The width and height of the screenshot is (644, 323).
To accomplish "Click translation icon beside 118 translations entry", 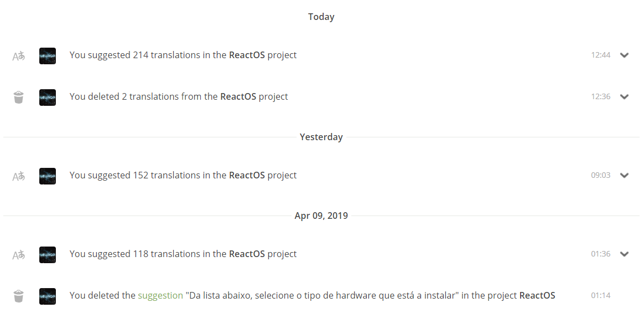I will [19, 254].
